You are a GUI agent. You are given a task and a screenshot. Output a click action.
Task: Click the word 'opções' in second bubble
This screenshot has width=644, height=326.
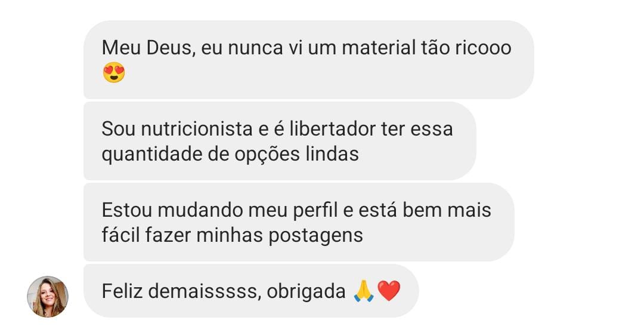267,155
